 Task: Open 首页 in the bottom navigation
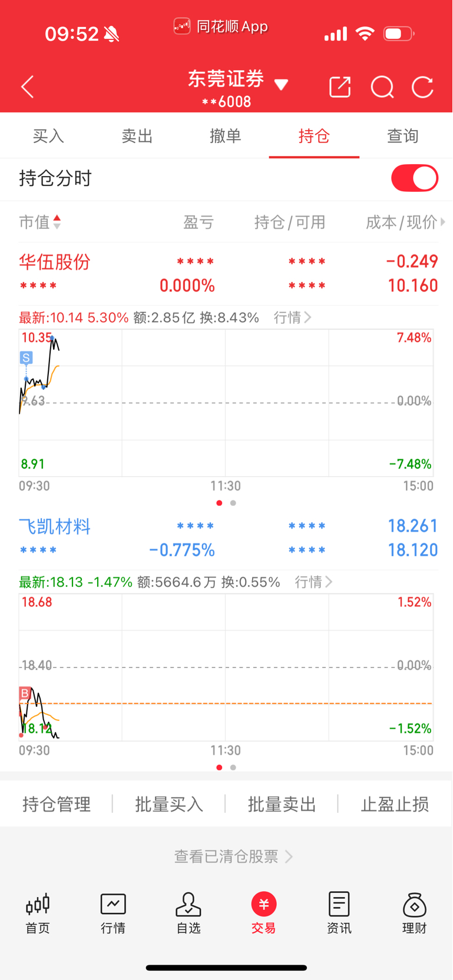click(38, 913)
